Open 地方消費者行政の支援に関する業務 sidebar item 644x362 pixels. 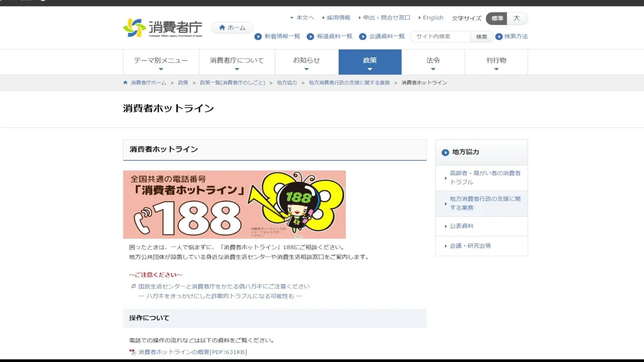pyautogui.click(x=481, y=204)
